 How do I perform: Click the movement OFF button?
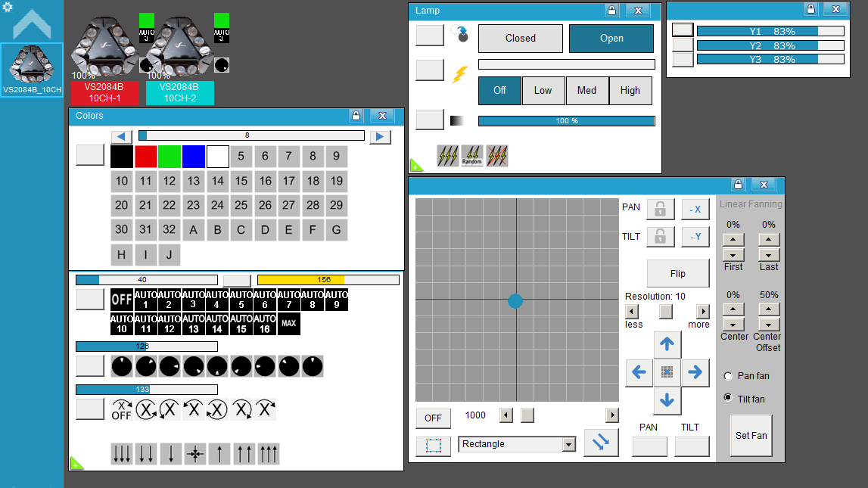point(433,418)
